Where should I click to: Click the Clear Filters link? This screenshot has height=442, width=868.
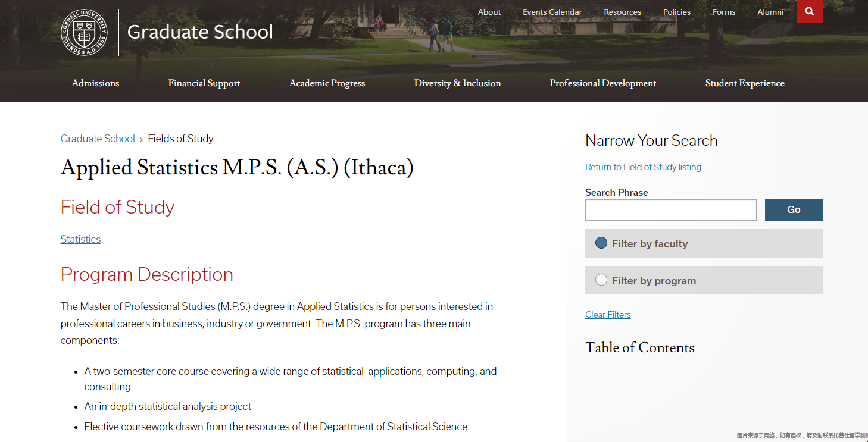tap(608, 315)
